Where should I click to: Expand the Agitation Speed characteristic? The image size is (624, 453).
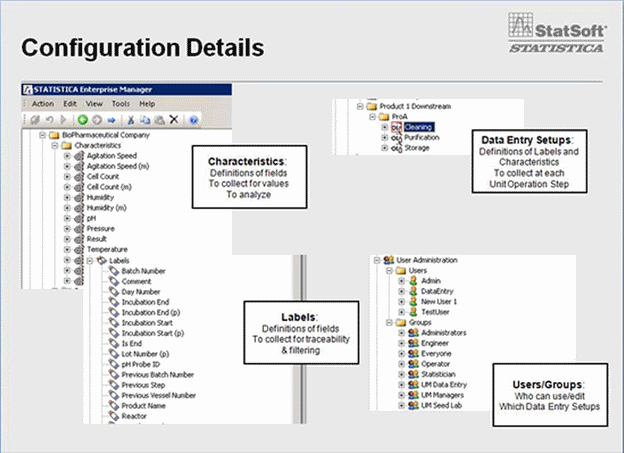pos(67,156)
